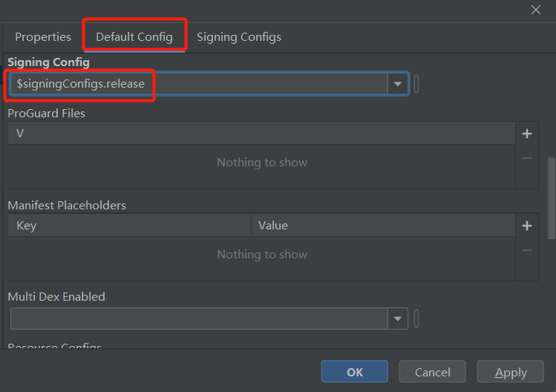Click variable binding marker beside Multi Dex Enabled
This screenshot has height=392, width=556.
tap(416, 318)
